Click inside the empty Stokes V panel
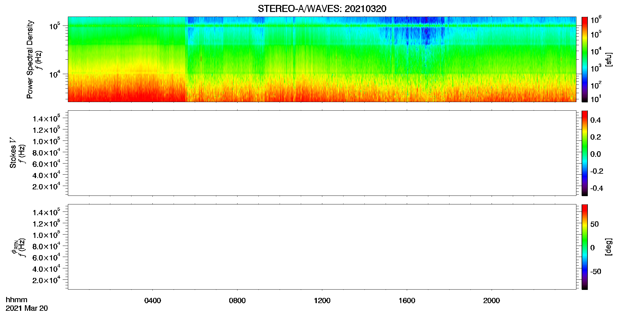The width and height of the screenshot is (644, 332). coord(322,153)
